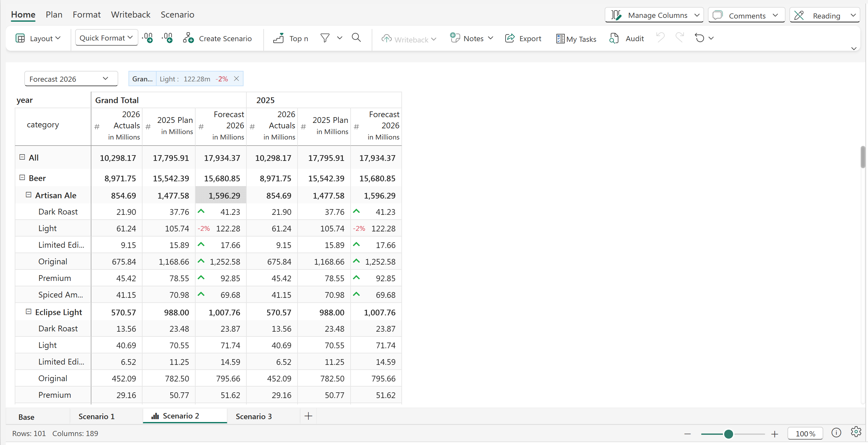Collapse the Beer category row
Image resolution: width=868 pixels, height=445 pixels.
(22, 177)
